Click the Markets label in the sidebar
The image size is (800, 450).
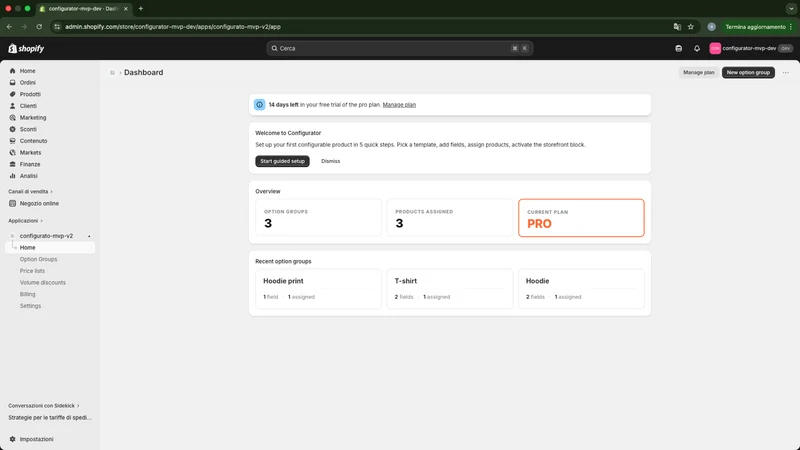30,153
